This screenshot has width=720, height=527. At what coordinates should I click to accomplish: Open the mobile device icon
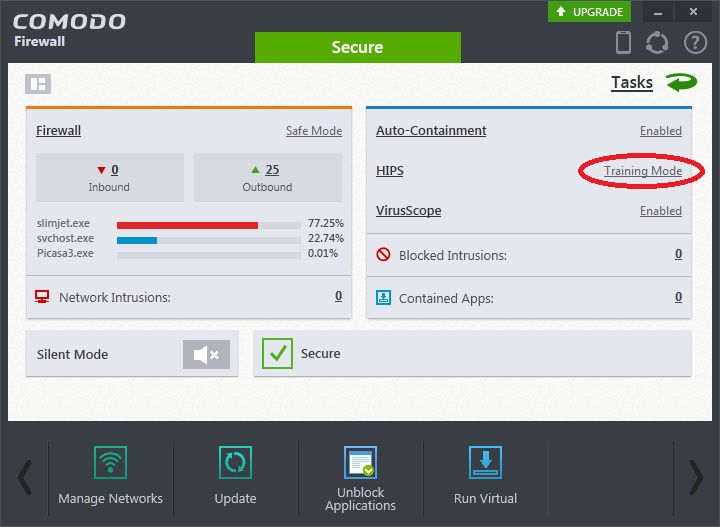pyautogui.click(x=623, y=43)
